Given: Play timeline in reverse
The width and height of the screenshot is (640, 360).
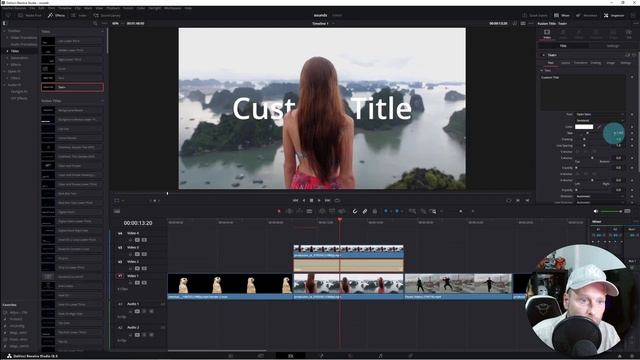Looking at the screenshot, I should [x=304, y=200].
